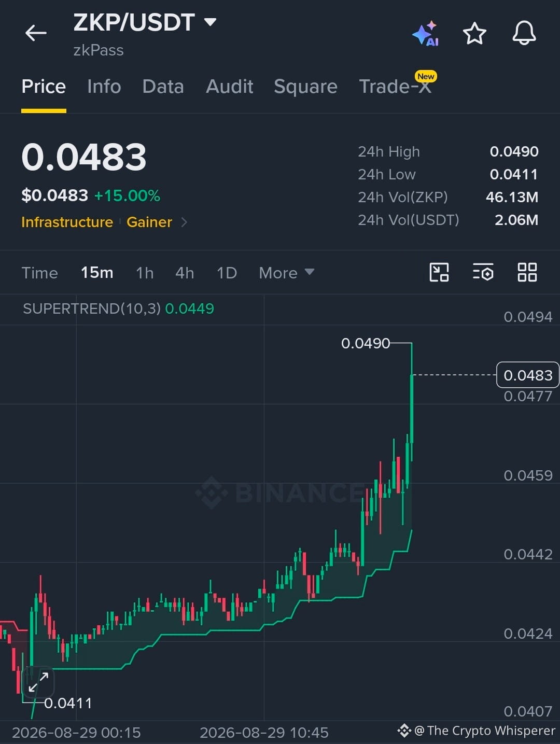Open the chart drawing tools icon
Screen dimensions: 560x744
[439, 272]
